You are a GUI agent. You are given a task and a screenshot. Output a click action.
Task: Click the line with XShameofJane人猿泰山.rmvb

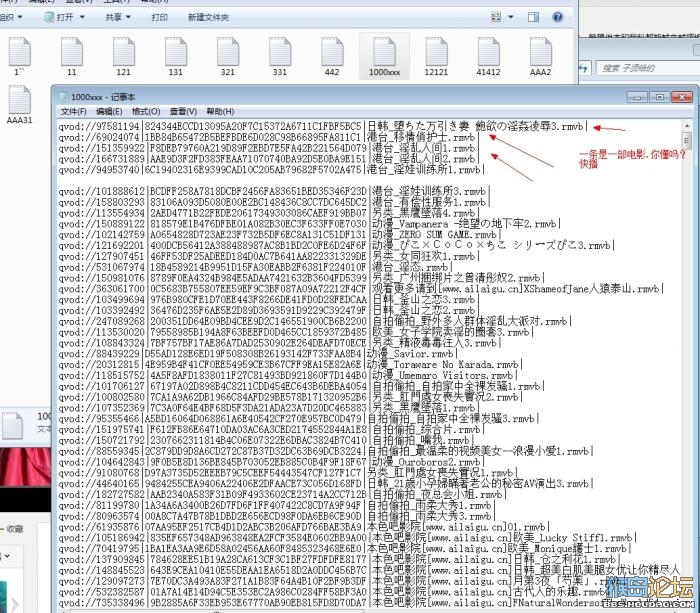point(361,289)
